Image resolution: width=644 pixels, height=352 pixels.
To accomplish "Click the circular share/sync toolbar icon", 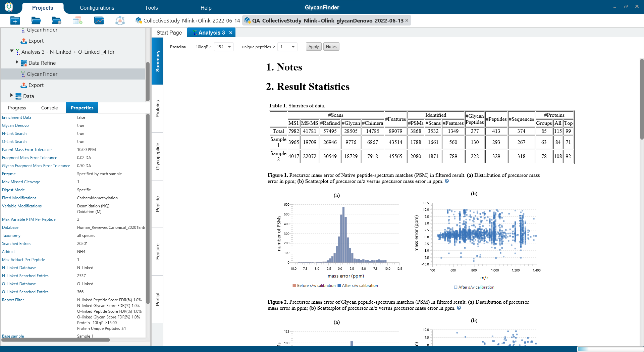I will pyautogui.click(x=120, y=21).
